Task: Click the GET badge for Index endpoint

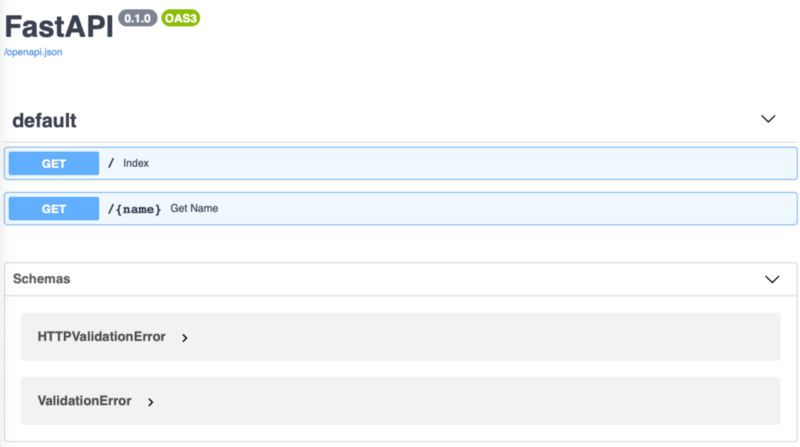Action: point(54,163)
